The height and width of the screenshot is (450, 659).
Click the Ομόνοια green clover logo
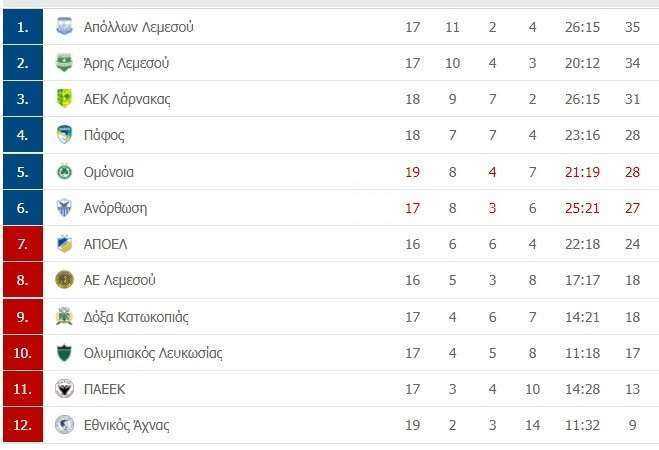pyautogui.click(x=64, y=172)
